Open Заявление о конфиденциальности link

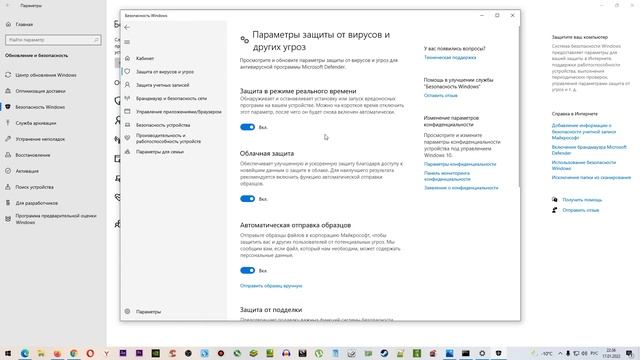pyautogui.click(x=461, y=188)
